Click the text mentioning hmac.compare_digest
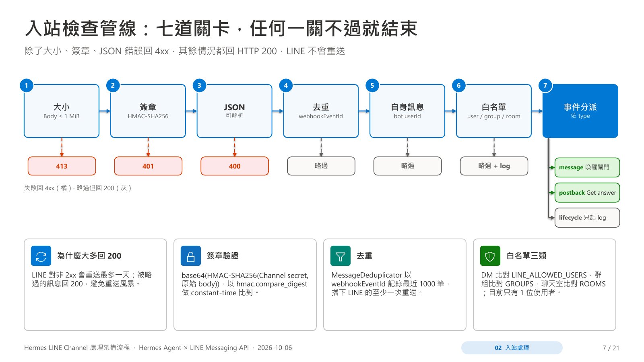 coord(245,284)
